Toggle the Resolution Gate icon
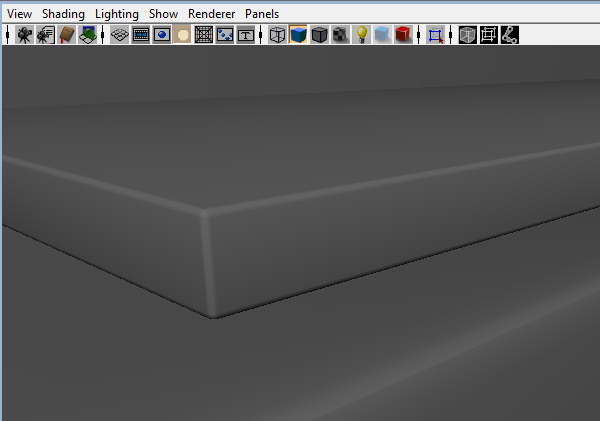 [x=162, y=35]
